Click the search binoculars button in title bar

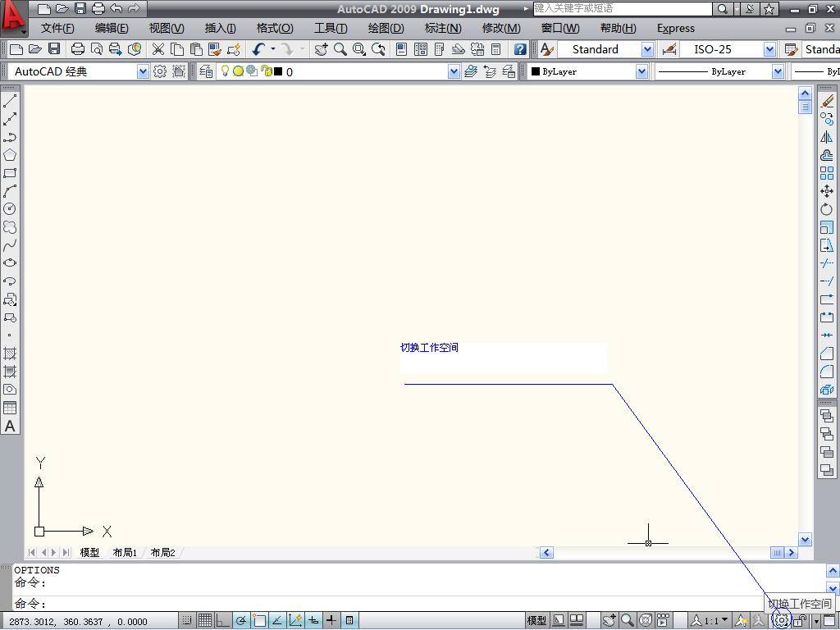pyautogui.click(x=722, y=8)
